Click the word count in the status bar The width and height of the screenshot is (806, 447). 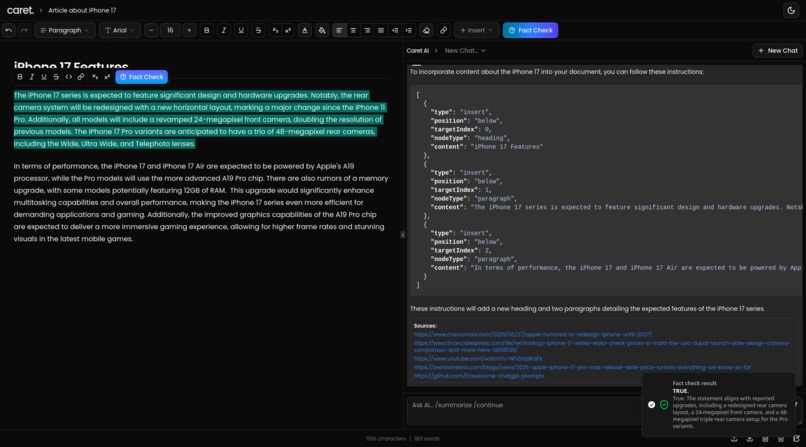click(x=427, y=439)
